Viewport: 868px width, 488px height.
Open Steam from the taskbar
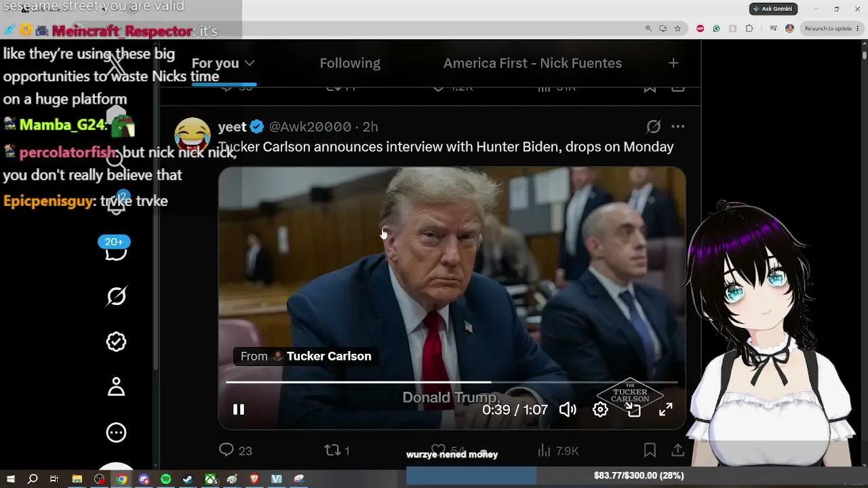[188, 479]
